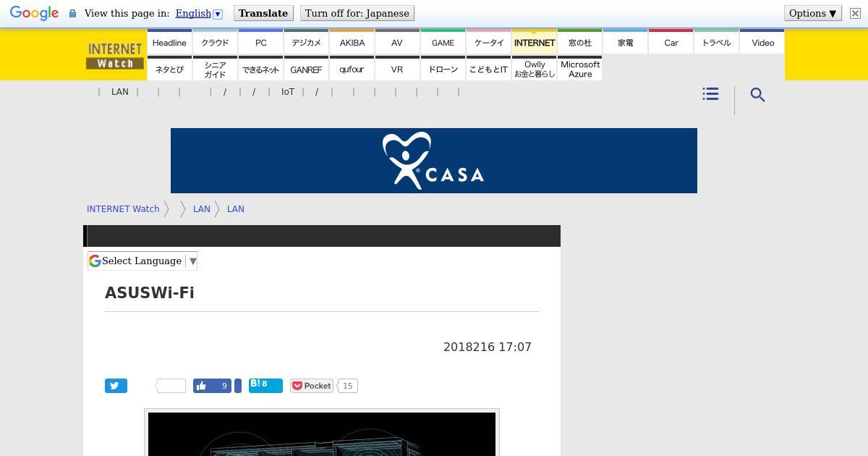Open the 窓の杜 tab
Image resolution: width=868 pixels, height=456 pixels.
click(x=580, y=43)
